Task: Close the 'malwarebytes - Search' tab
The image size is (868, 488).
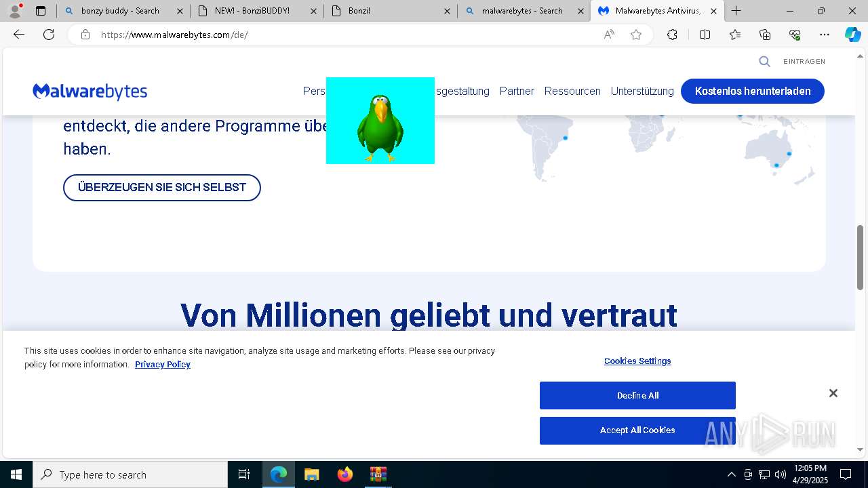Action: [580, 11]
